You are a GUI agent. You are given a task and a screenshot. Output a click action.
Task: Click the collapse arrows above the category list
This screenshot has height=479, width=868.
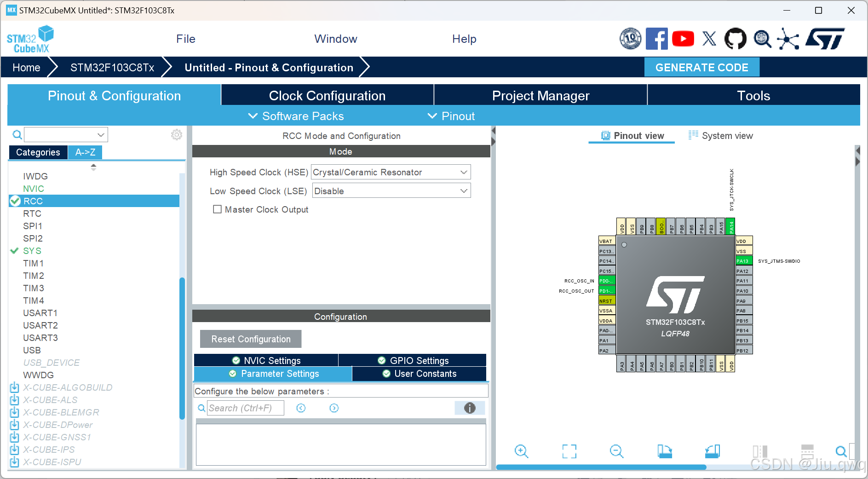point(93,167)
